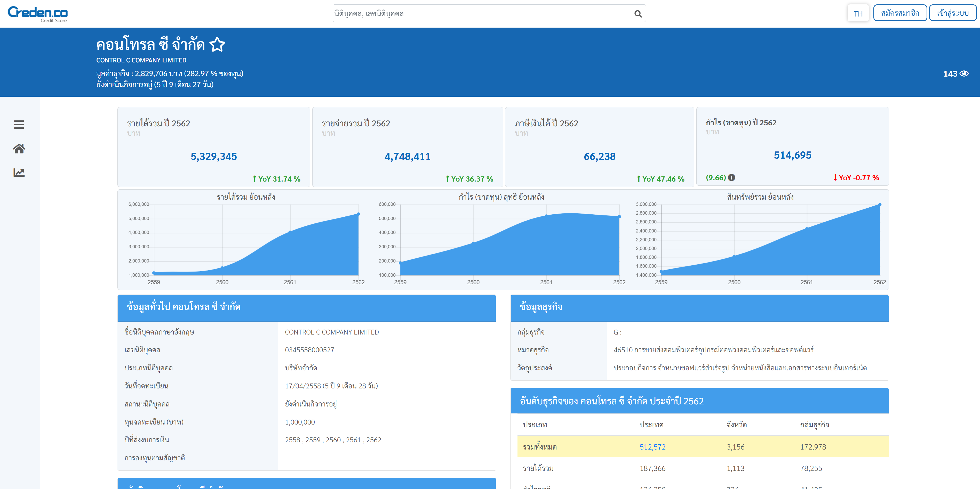Click the บริษัทจำกัด entity type value
Screen dimensions: 980x489
point(301,368)
